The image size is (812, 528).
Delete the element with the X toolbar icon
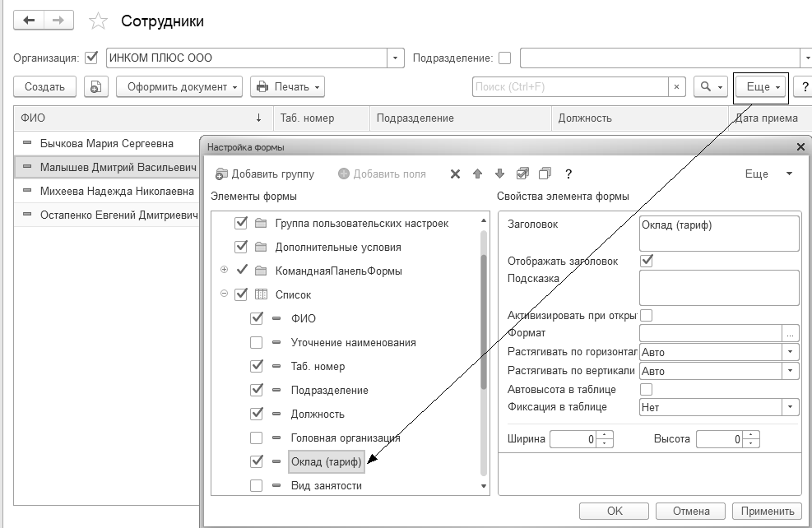click(455, 174)
